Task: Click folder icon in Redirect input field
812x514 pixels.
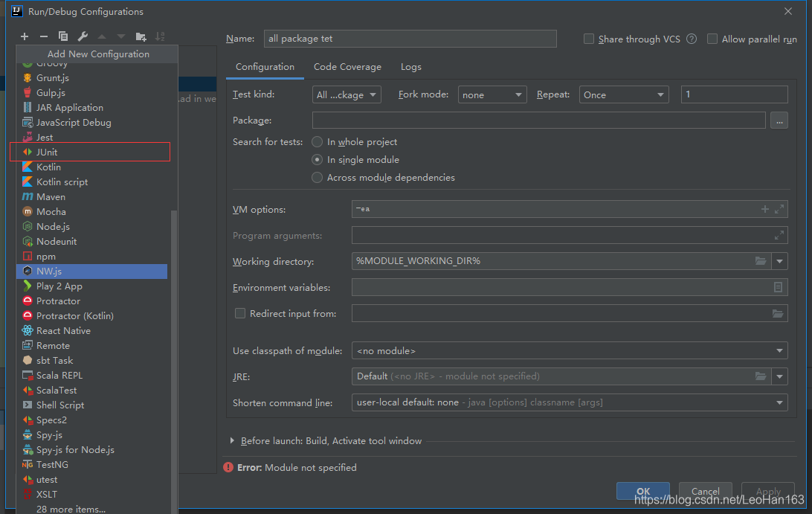Action: [x=777, y=313]
